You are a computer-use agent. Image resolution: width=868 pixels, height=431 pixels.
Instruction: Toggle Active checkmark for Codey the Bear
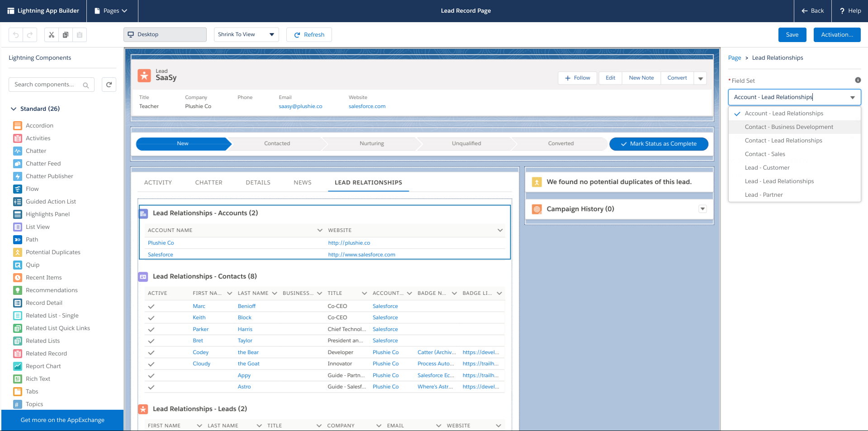pyautogui.click(x=151, y=353)
